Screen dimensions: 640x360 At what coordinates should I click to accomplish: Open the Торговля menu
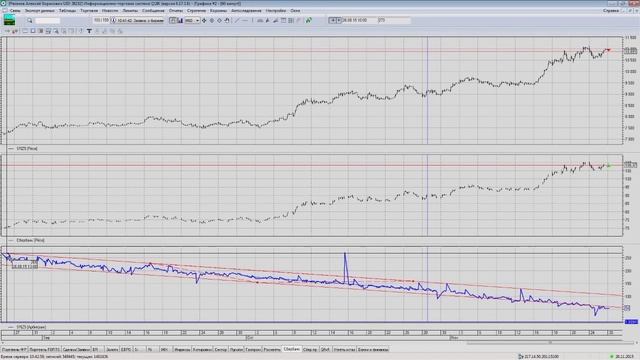(89, 11)
